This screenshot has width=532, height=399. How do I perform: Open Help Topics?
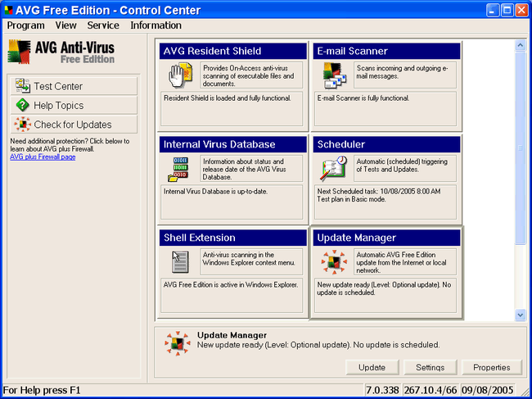(74, 105)
